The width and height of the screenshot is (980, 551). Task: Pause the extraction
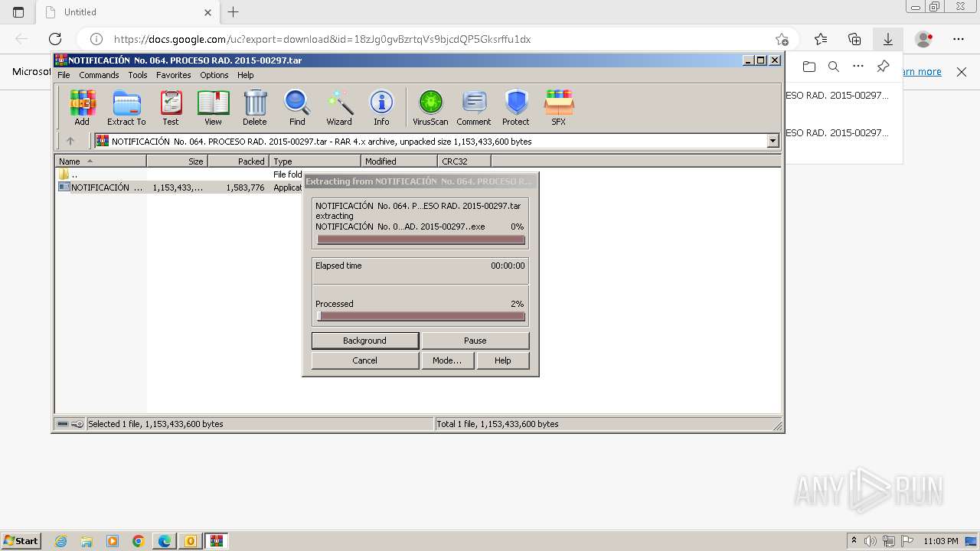[x=475, y=341]
